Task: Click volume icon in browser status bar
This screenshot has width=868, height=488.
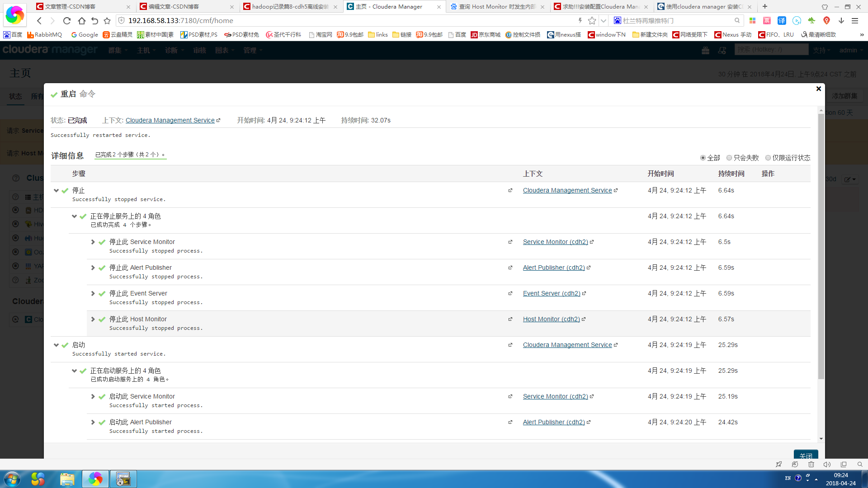Action: pyautogui.click(x=827, y=465)
